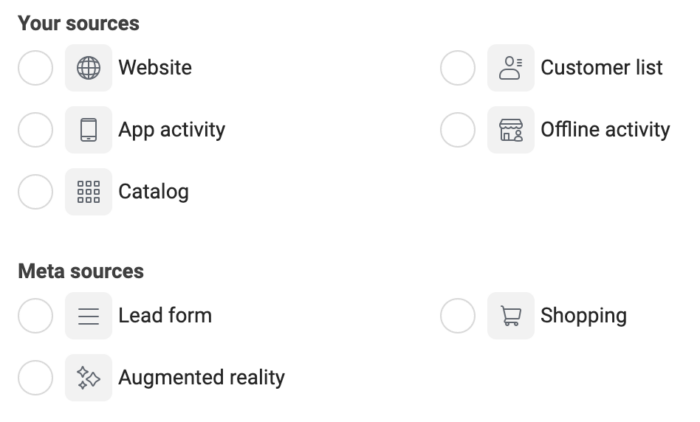
Task: Click the storefront icon for Offline activity
Action: [511, 130]
